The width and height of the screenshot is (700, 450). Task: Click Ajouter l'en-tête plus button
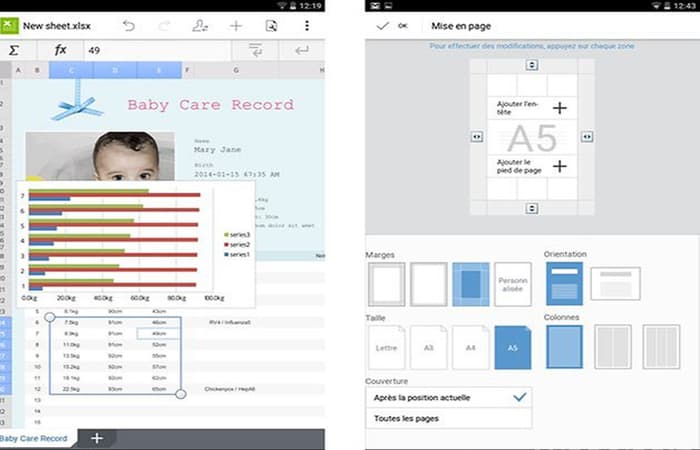tap(560, 108)
